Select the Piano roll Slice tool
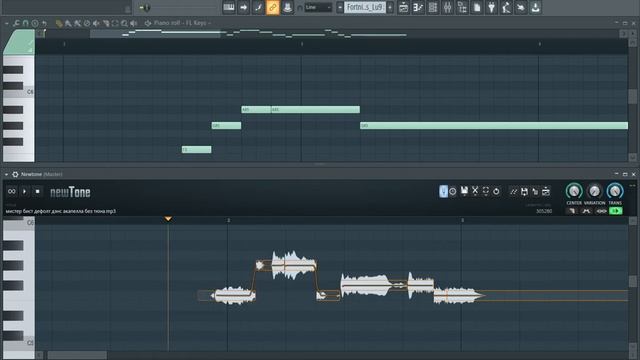The image size is (640, 360). pyautogui.click(x=106, y=23)
